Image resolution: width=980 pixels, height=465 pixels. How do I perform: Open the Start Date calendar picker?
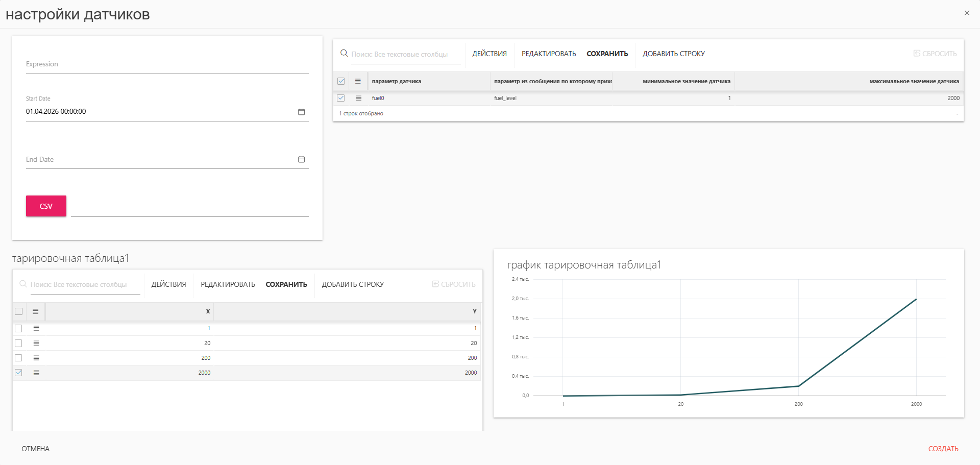pos(301,112)
